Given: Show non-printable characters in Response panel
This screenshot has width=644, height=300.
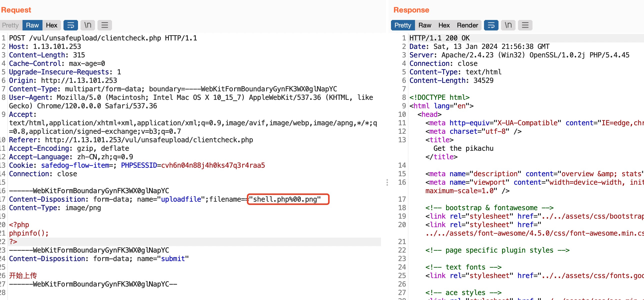Looking at the screenshot, I should pyautogui.click(x=508, y=25).
